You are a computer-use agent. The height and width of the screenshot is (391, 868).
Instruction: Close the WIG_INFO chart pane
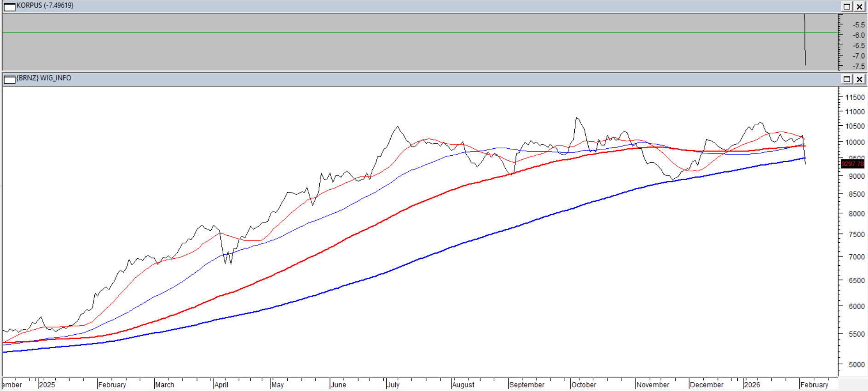point(859,79)
